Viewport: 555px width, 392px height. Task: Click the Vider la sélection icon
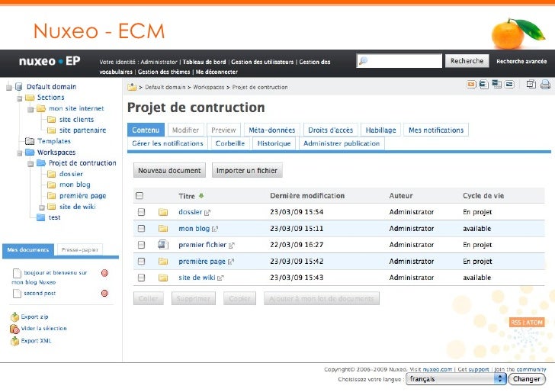pos(14,329)
